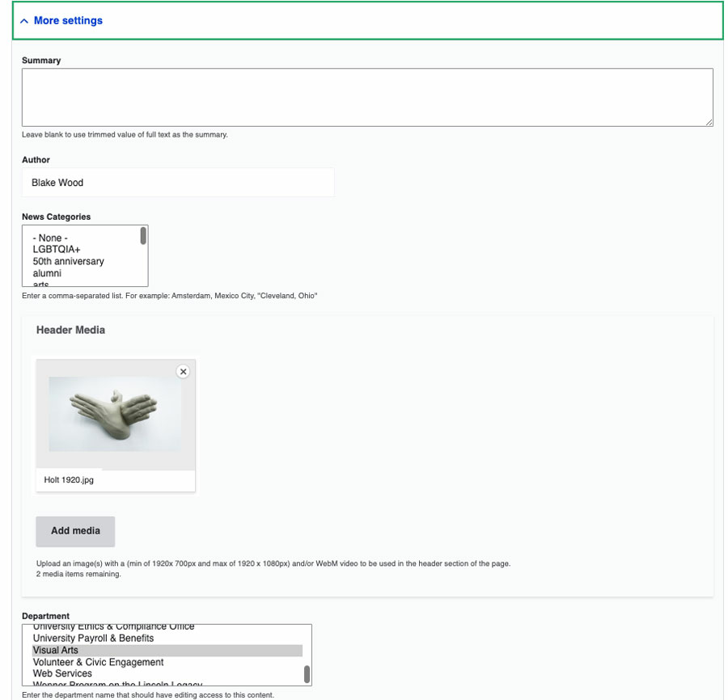Select 50th anniversary news category

coord(68,261)
